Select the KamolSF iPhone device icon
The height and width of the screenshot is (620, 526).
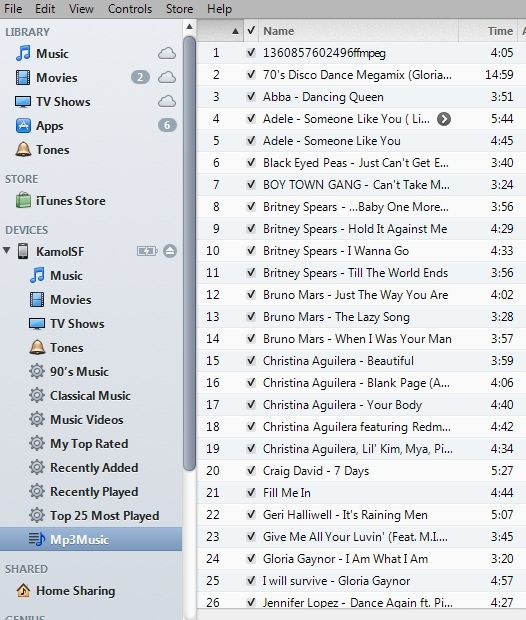23,251
